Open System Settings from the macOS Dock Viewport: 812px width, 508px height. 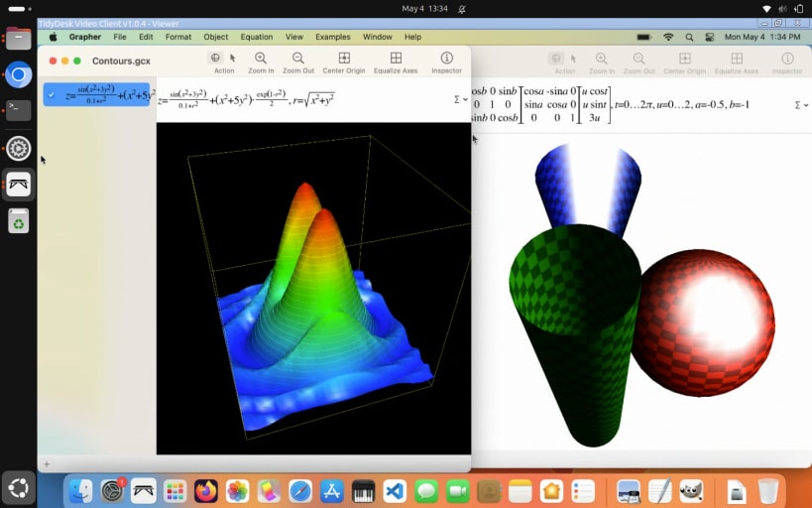coord(112,490)
